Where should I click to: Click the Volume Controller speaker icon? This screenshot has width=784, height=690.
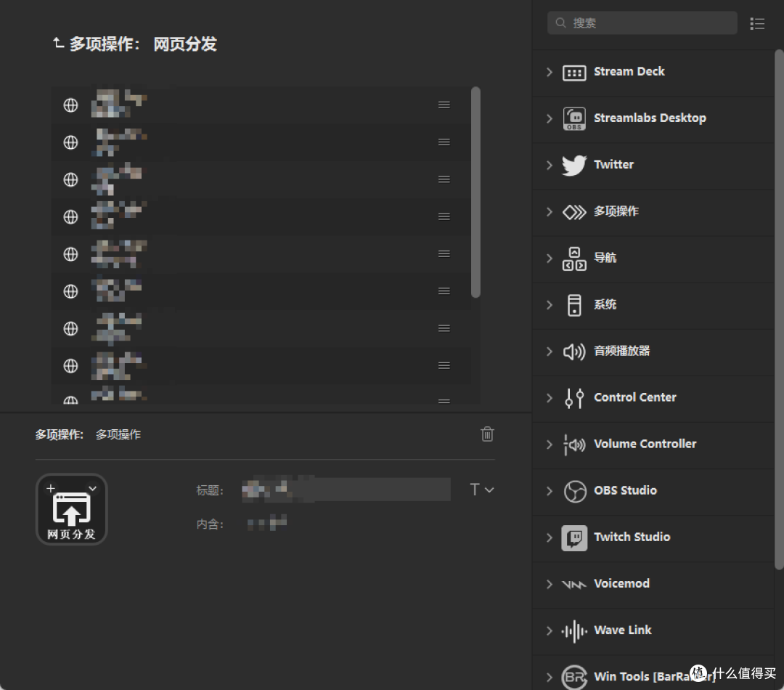pyautogui.click(x=574, y=445)
